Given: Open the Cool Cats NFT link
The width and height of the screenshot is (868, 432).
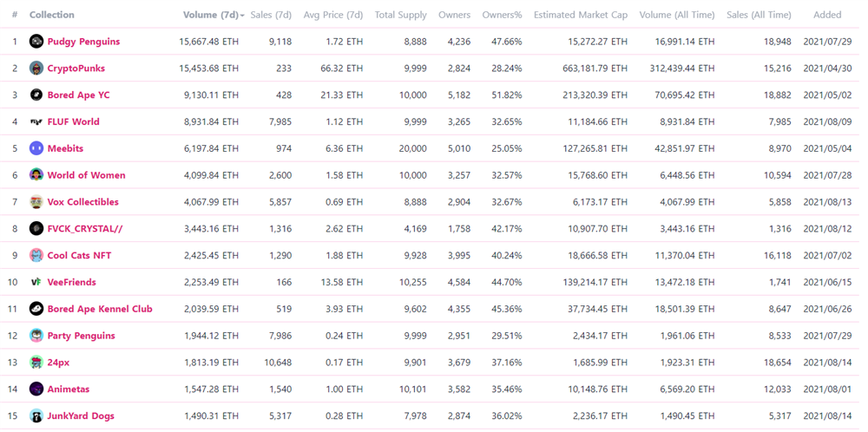Looking at the screenshot, I should point(79,256).
